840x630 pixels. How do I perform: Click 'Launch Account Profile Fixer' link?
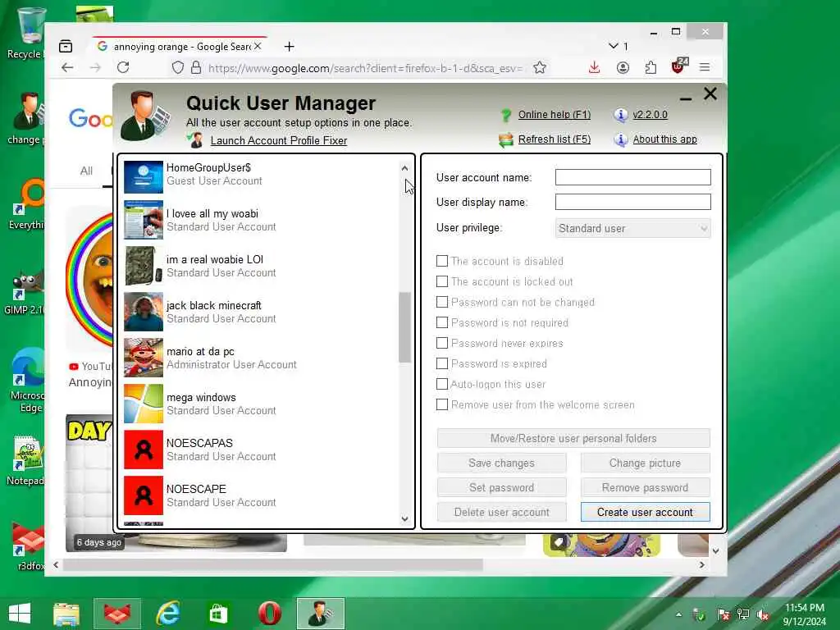pos(279,140)
